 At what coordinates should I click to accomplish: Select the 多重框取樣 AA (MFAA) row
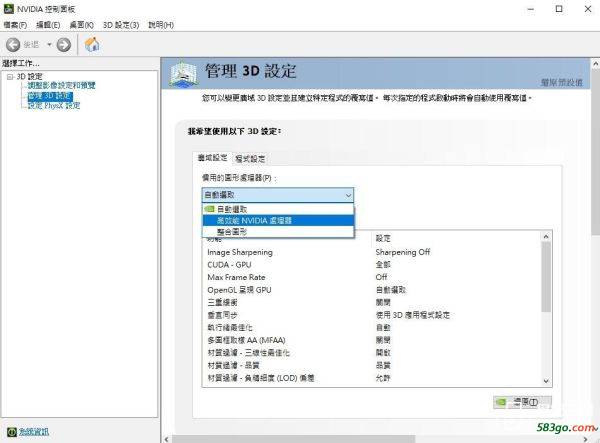tap(372, 340)
